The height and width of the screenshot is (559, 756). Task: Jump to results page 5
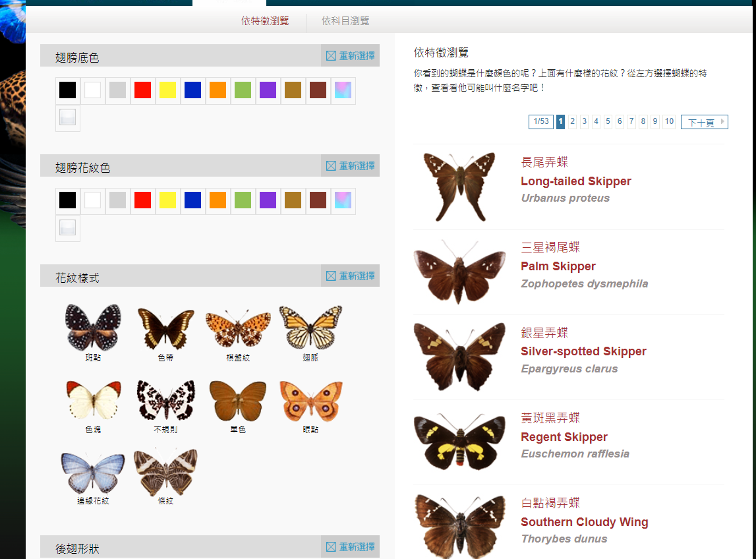(608, 121)
